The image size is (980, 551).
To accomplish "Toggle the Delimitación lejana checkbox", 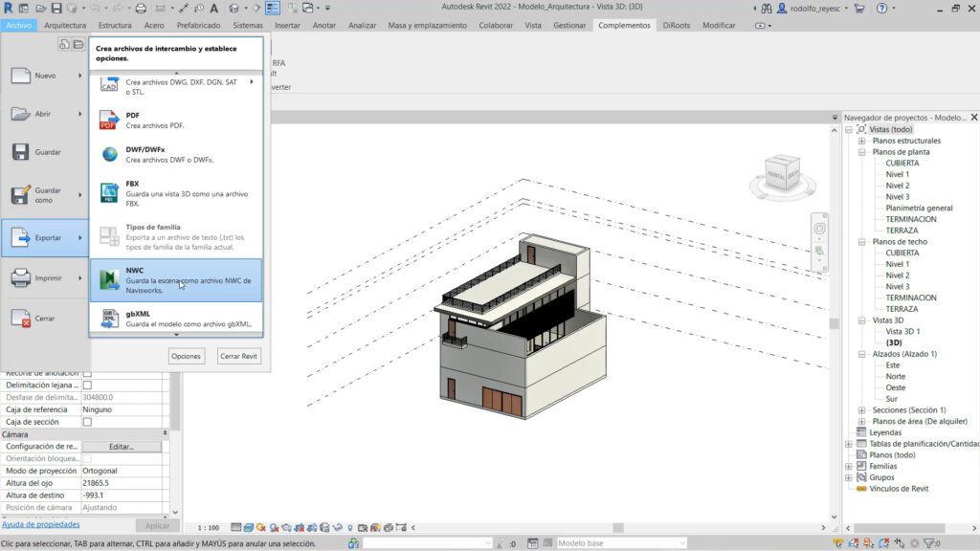I will 87,385.
